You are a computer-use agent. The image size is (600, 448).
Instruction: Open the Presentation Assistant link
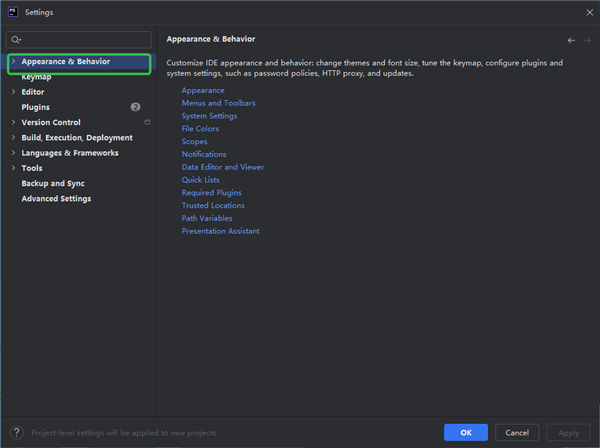click(220, 231)
